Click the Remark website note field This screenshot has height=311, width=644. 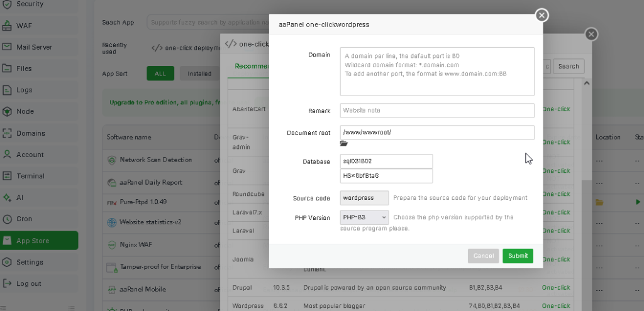pyautogui.click(x=437, y=111)
